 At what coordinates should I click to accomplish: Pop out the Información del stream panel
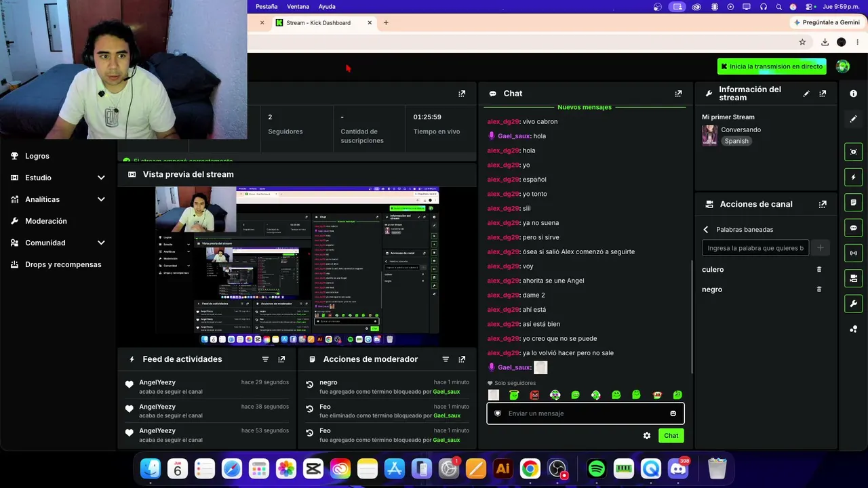tap(823, 94)
